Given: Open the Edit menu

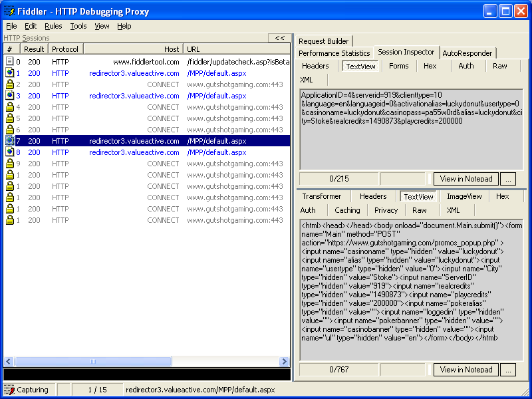Looking at the screenshot, I should [31, 26].
